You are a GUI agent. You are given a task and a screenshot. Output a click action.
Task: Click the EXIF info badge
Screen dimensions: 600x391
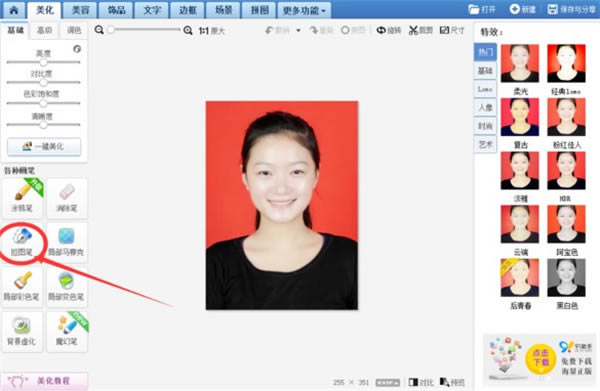[388, 382]
